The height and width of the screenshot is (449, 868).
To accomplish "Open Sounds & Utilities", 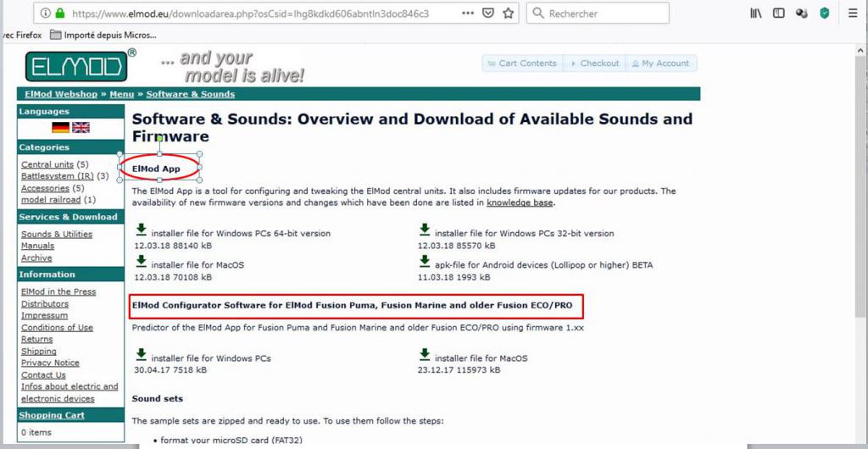I will [57, 235].
